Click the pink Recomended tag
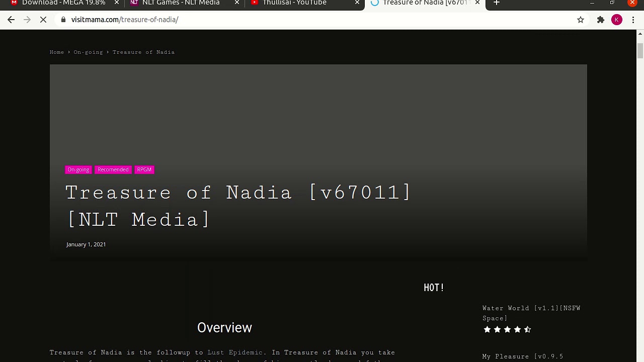644x362 pixels. click(113, 169)
